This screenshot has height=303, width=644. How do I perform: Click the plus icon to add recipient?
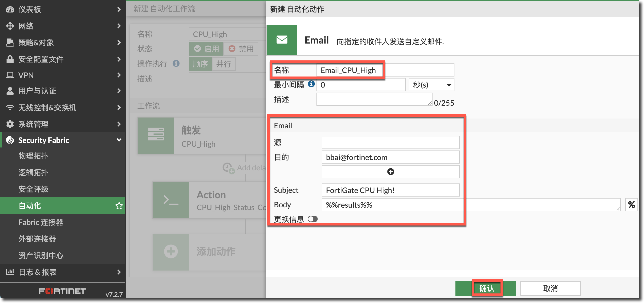(390, 172)
